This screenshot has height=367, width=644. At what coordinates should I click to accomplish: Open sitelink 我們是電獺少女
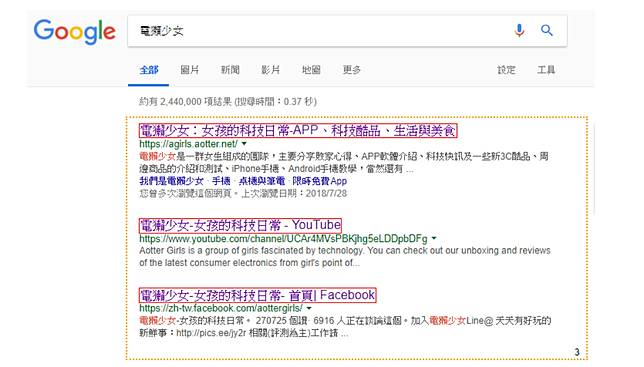(171, 181)
